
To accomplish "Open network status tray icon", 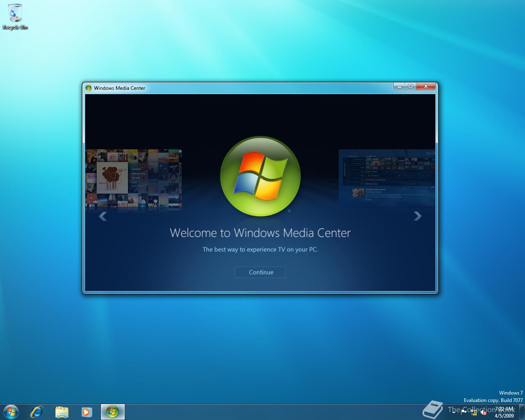I will [474, 413].
